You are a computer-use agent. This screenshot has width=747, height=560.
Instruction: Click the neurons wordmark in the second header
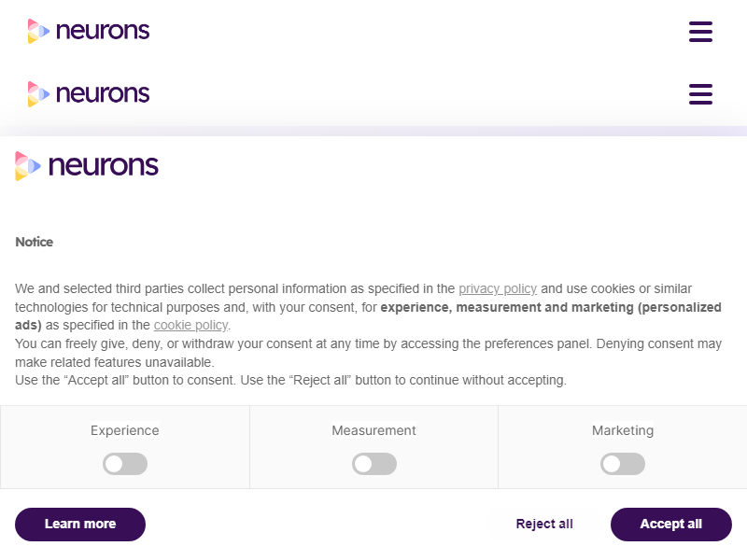click(103, 93)
